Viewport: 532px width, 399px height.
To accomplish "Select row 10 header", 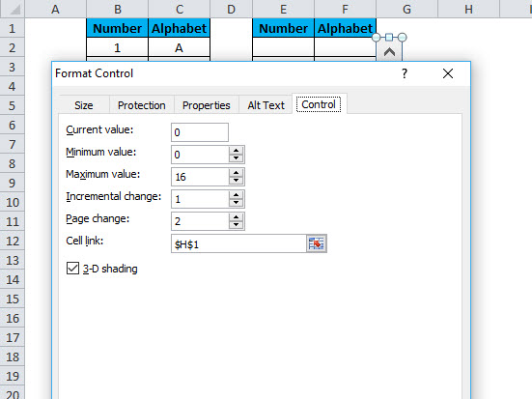I will coord(13,202).
